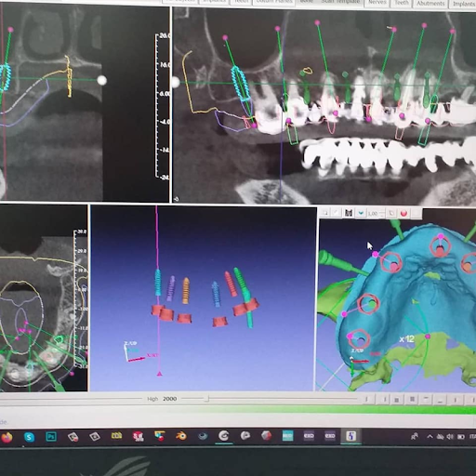Open the teal chevron dropdown in 3D toolbar

[361, 213]
